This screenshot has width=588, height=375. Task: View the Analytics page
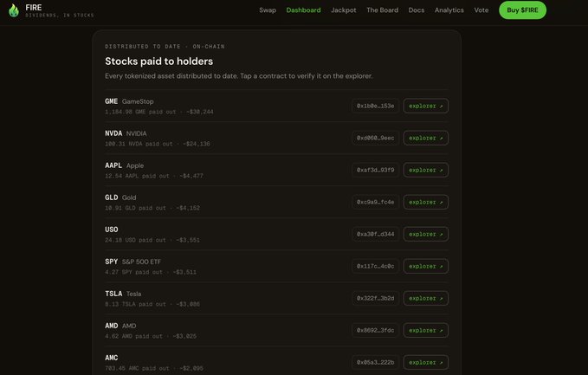tap(449, 10)
